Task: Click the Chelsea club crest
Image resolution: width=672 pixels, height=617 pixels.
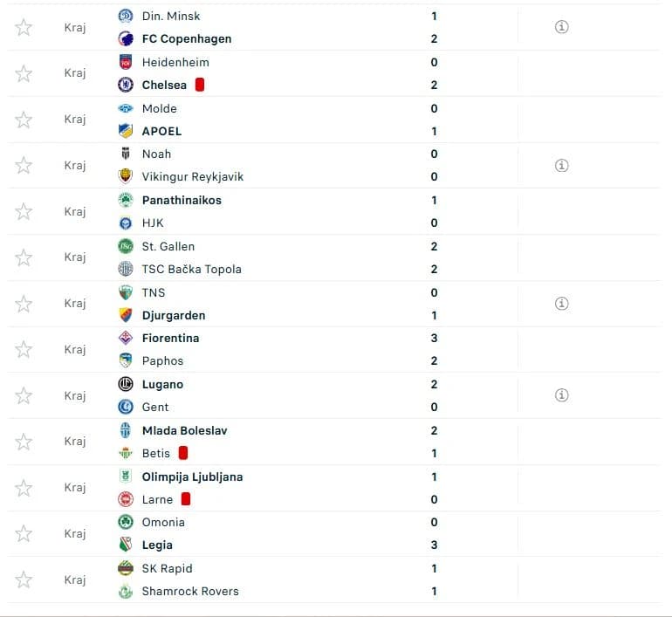Action: point(126,85)
